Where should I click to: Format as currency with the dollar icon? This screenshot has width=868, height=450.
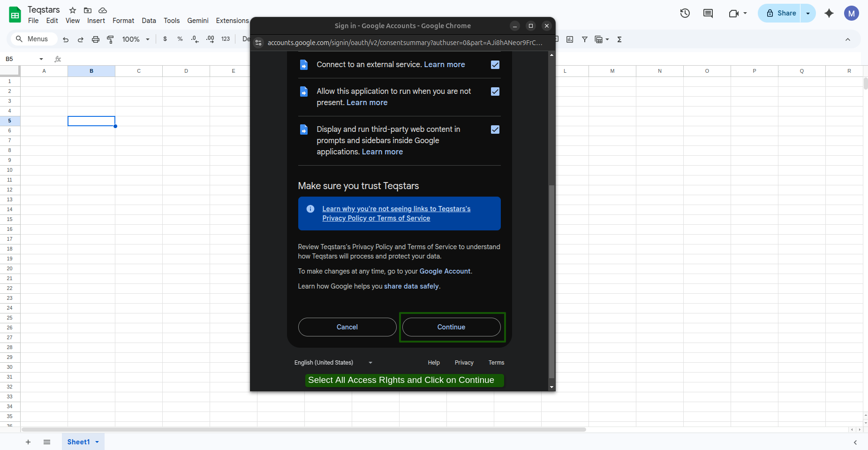(x=165, y=39)
